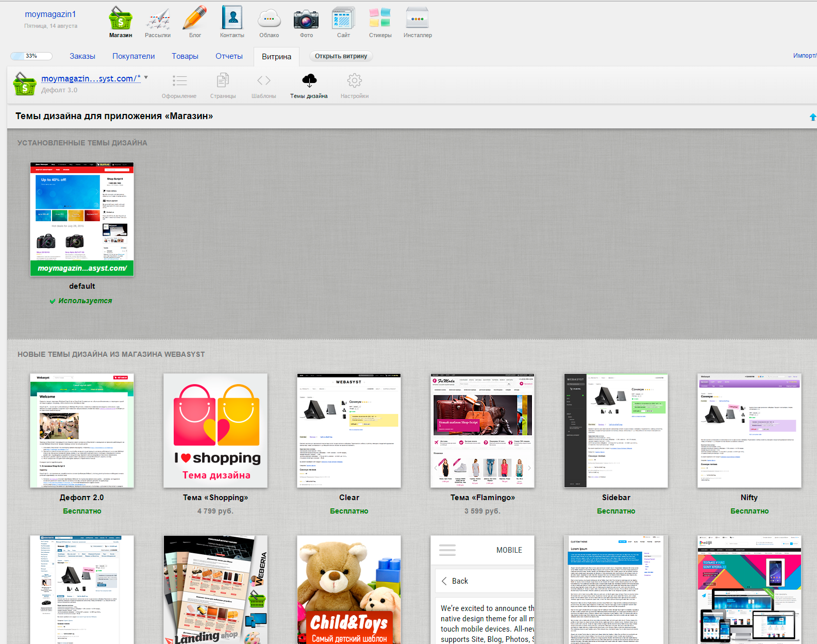The width and height of the screenshot is (817, 644).
Task: Select the Темы дизайна cloud icon
Action: [309, 80]
